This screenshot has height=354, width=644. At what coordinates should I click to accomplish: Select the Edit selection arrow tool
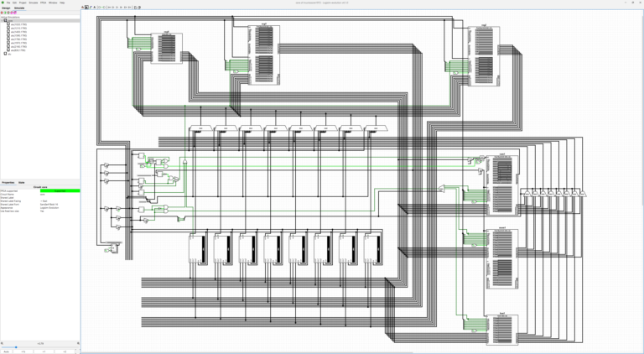coord(86,8)
